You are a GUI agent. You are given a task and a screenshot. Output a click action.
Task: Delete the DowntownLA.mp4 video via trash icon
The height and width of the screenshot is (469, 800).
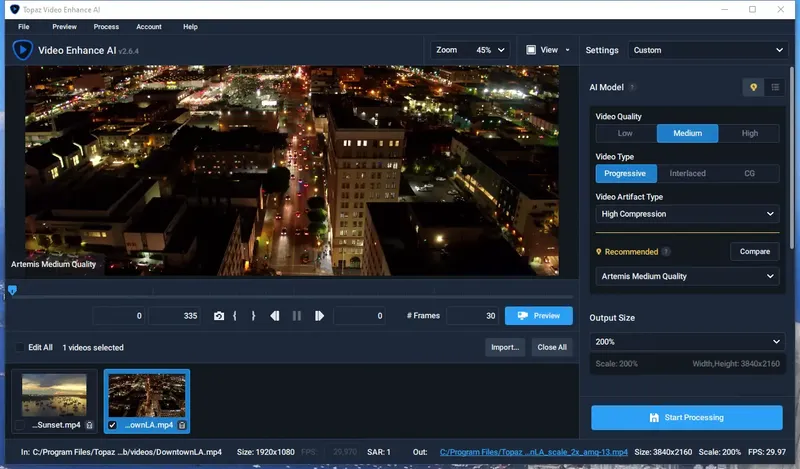181,425
